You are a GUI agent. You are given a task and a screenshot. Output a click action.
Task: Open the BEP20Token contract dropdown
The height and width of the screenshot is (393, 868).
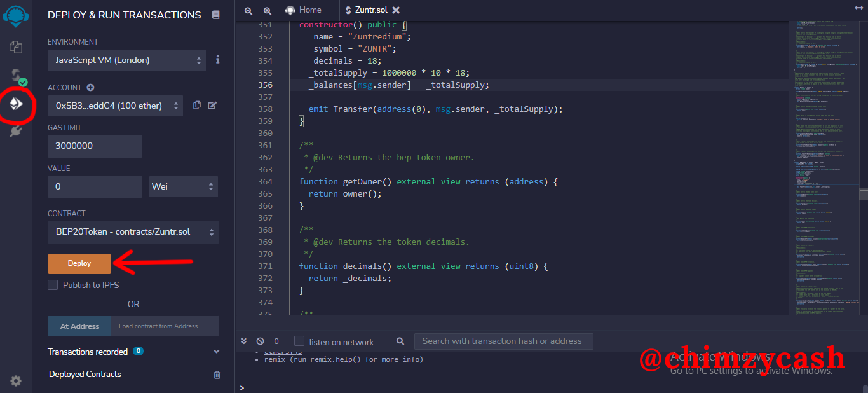point(133,232)
